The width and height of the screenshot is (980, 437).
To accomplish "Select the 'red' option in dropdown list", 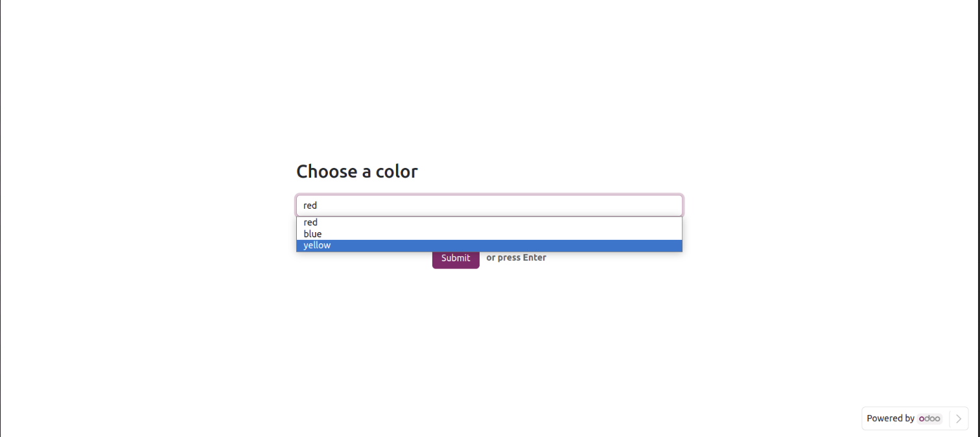I will point(310,222).
